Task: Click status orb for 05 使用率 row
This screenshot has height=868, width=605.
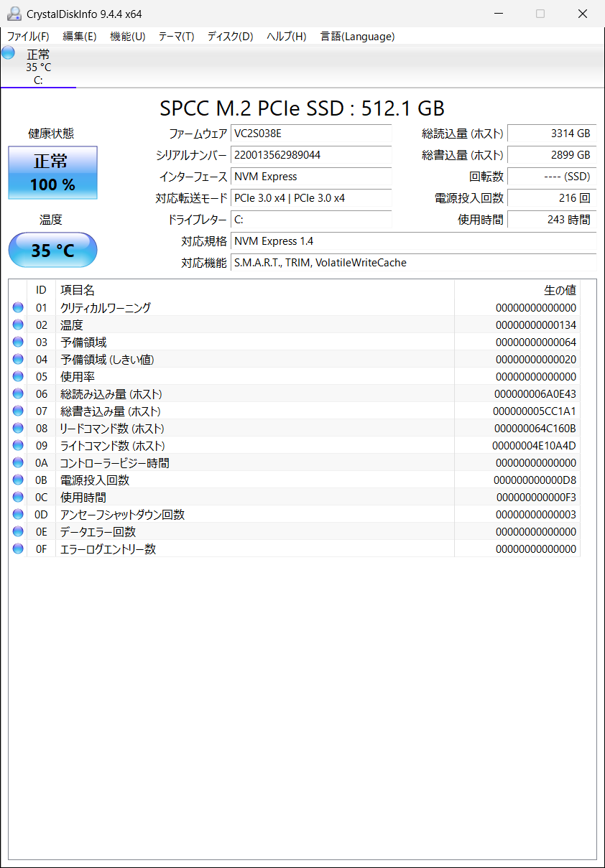Action: (18, 377)
